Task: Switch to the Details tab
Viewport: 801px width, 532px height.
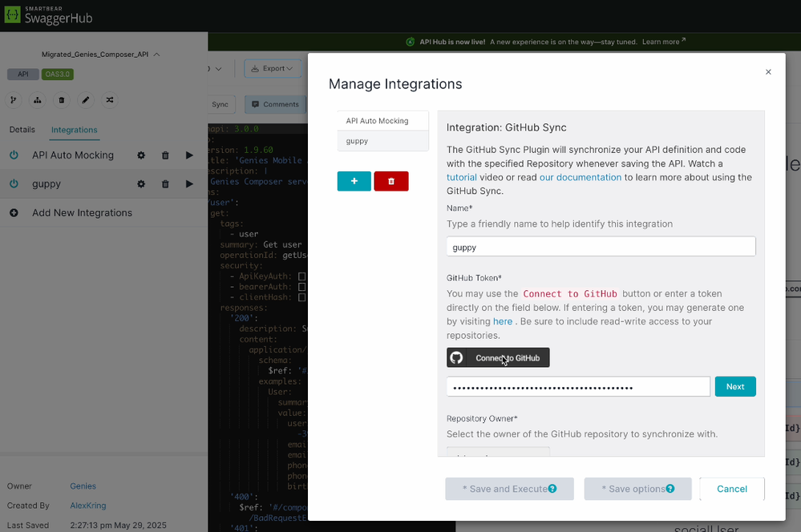Action: tap(22, 130)
